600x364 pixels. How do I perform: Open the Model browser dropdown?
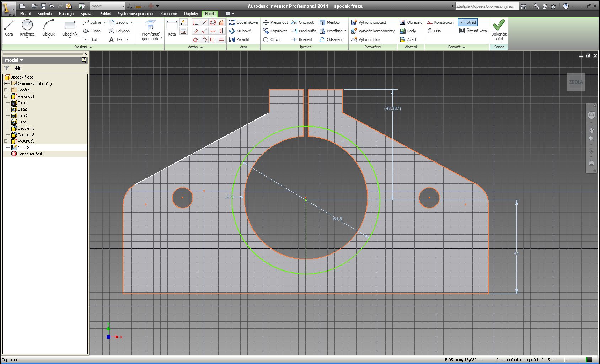14,60
